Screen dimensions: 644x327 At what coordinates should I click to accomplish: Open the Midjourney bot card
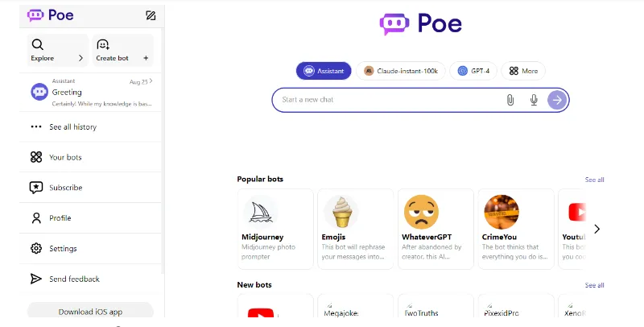point(275,230)
